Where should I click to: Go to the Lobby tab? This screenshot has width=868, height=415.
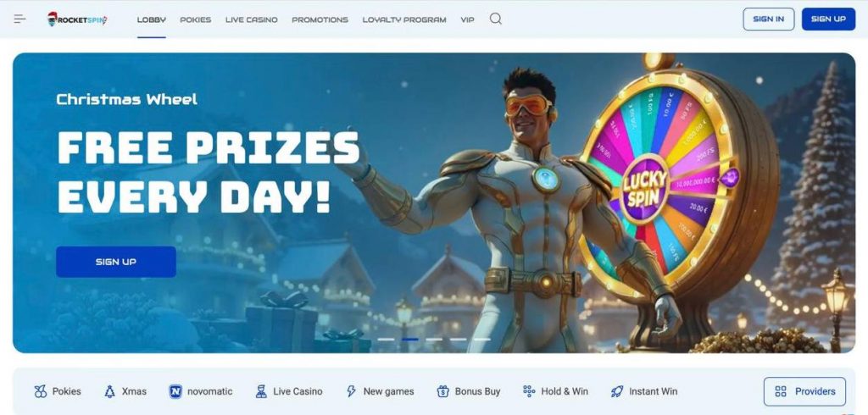click(x=151, y=19)
